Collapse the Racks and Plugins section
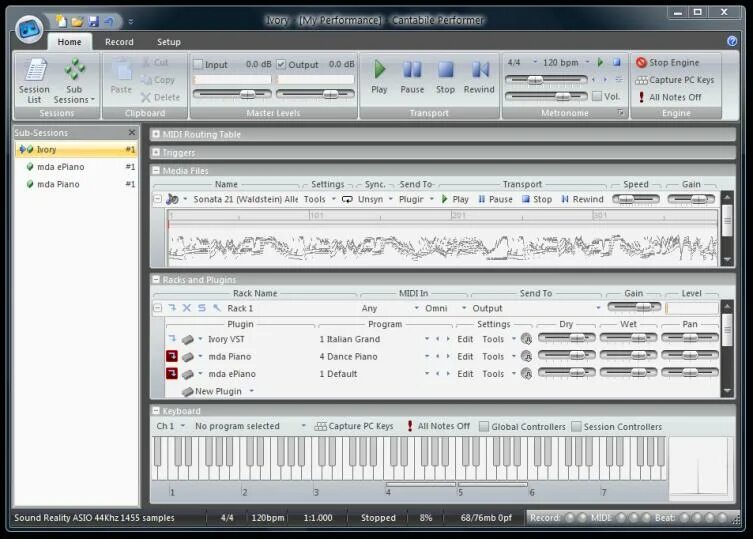The image size is (753, 539). (x=156, y=279)
